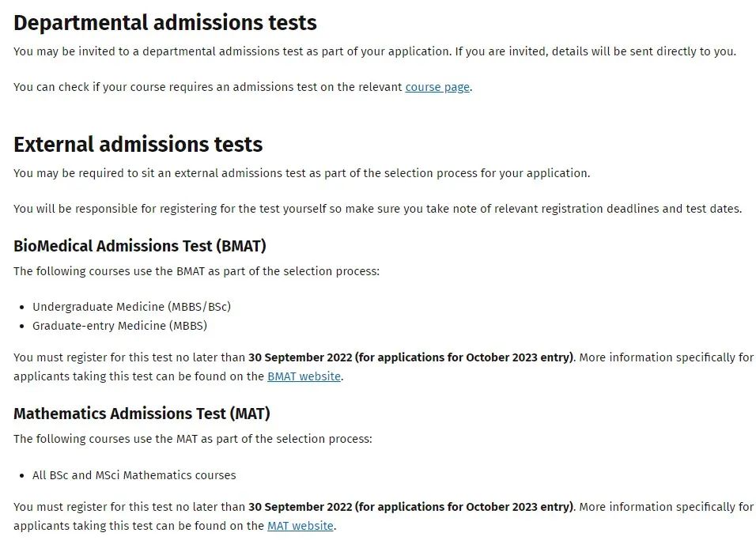Select the Graduate-entry Medicine (MBBS) list item
The height and width of the screenshot is (548, 756).
[119, 326]
